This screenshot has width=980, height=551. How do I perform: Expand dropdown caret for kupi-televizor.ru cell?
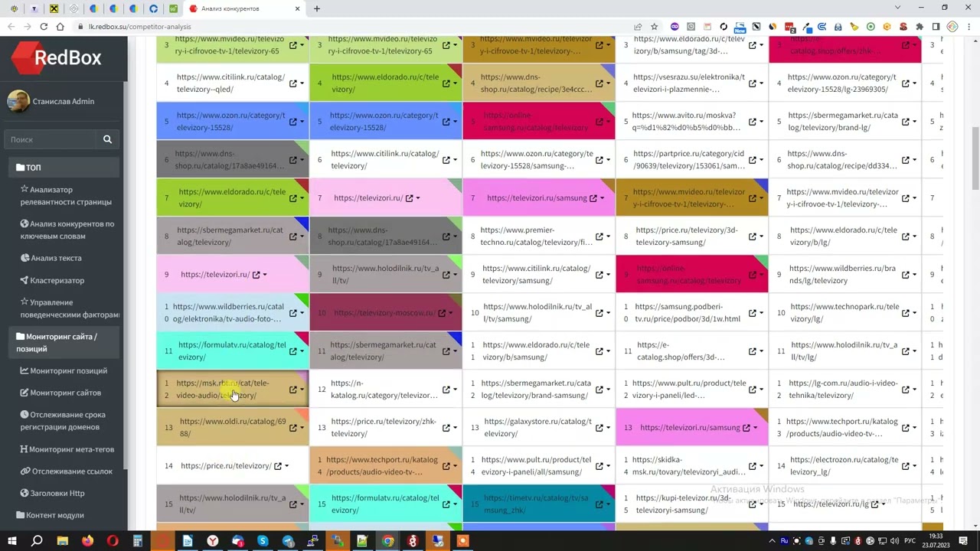(762, 504)
